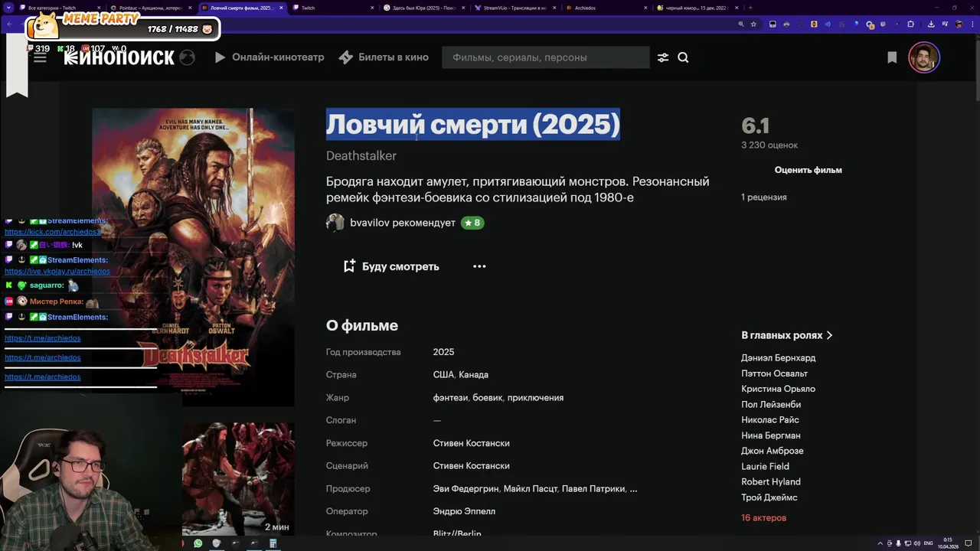Click genre боевик link
This screenshot has height=551, width=980.
coord(487,398)
